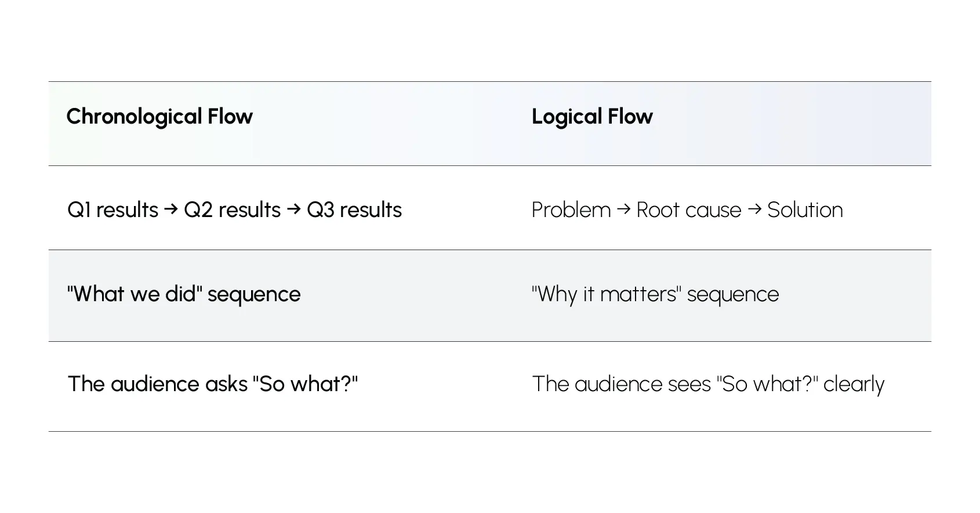Click the word "Solution"
The image size is (980, 513).
pyautogui.click(x=805, y=210)
